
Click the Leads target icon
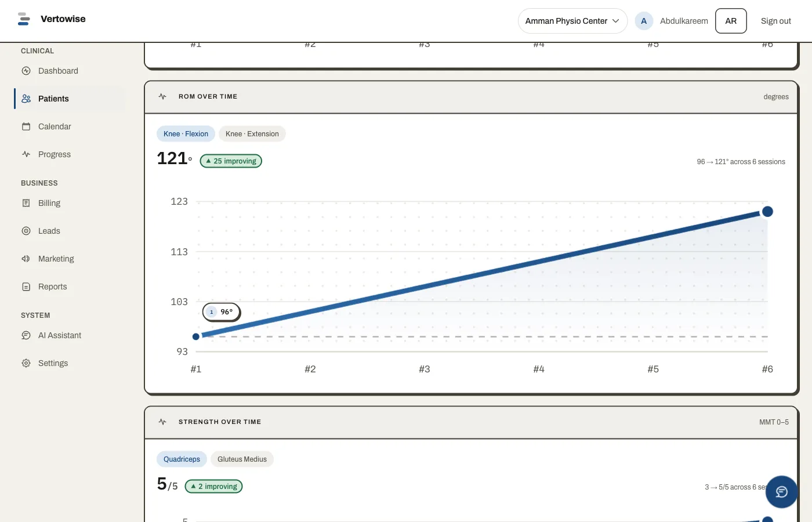point(26,231)
